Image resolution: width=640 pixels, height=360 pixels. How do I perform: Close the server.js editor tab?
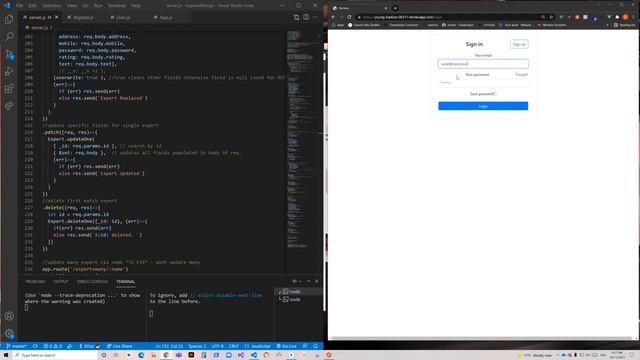(x=57, y=17)
